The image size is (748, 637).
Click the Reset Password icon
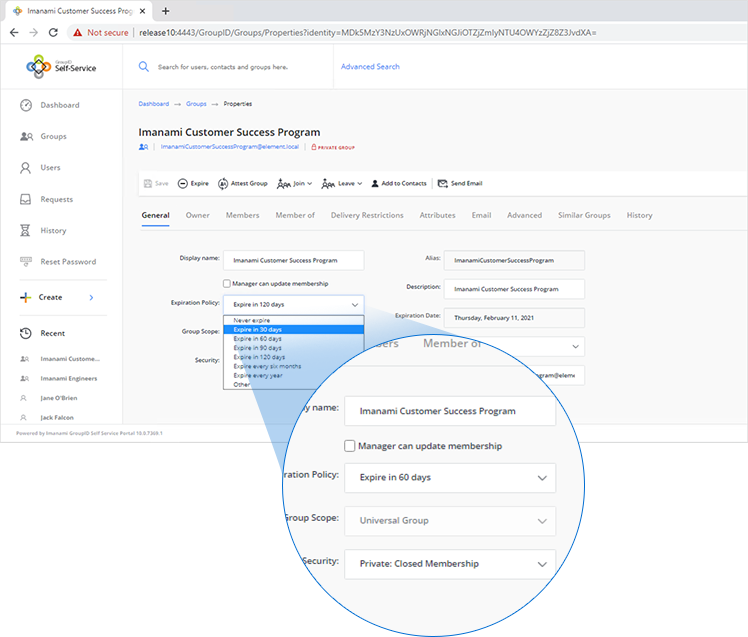point(26,262)
